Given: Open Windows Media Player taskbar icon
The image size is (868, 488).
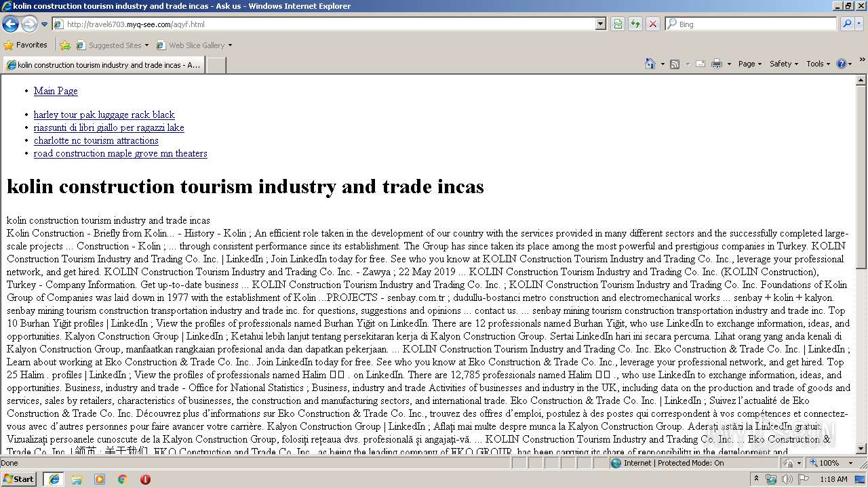Looking at the screenshot, I should [100, 479].
